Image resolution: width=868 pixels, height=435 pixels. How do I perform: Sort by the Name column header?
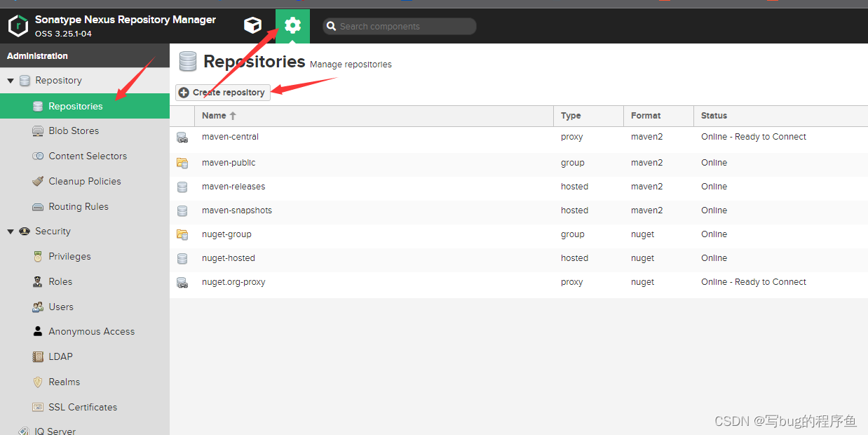click(x=374, y=116)
